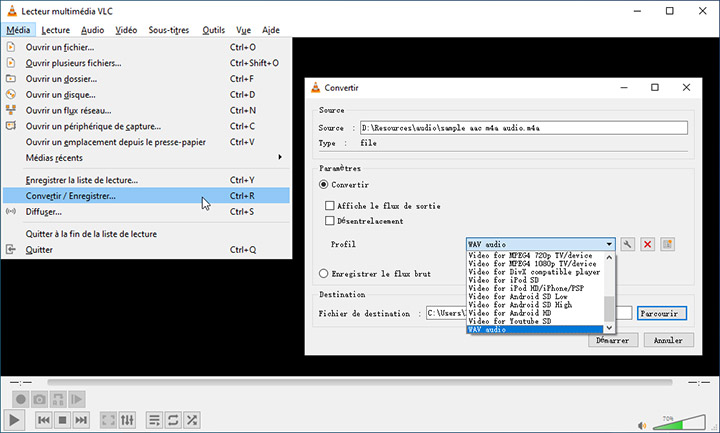Click the Source path input field
The width and height of the screenshot is (720, 433).
(523, 128)
